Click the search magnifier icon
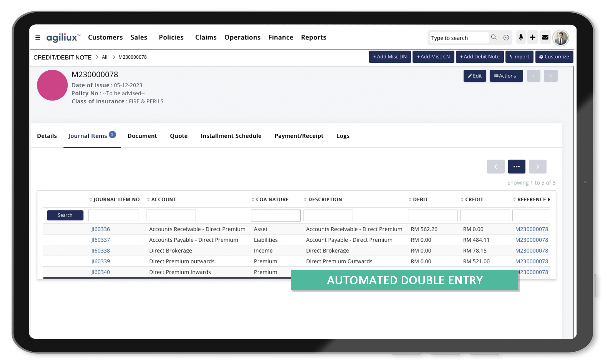 [x=494, y=37]
